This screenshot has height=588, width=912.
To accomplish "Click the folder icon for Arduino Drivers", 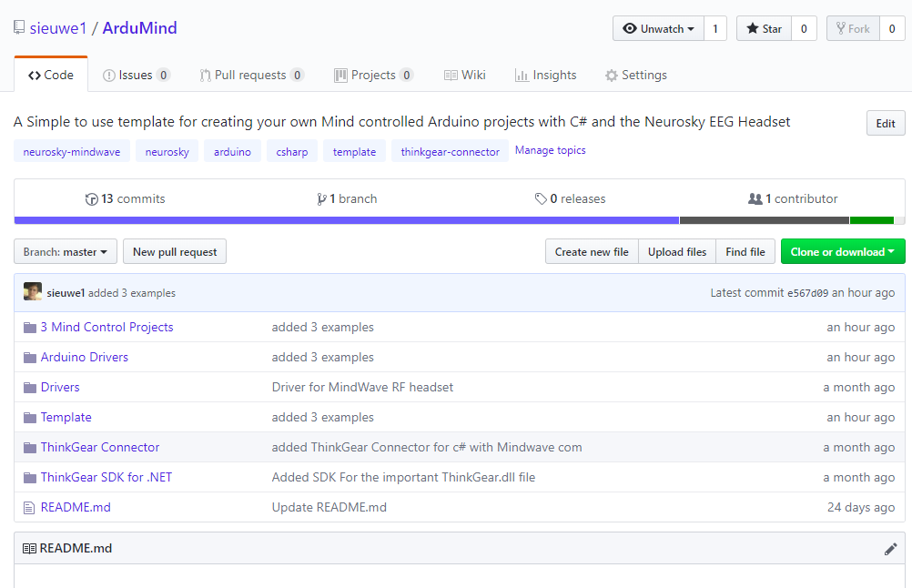I will coord(30,358).
